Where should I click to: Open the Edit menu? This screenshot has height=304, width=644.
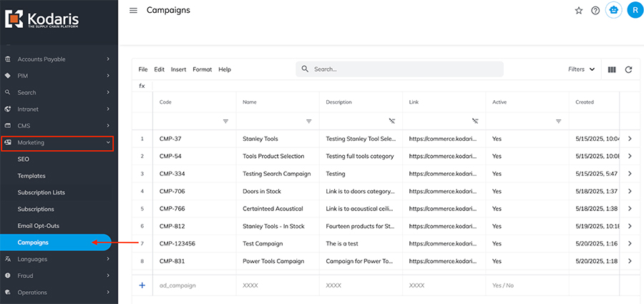160,69
